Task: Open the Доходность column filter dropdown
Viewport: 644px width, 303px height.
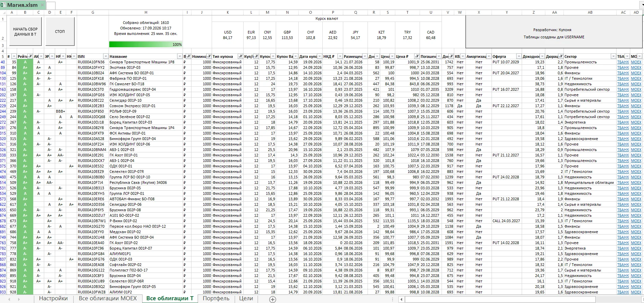Action: point(542,56)
